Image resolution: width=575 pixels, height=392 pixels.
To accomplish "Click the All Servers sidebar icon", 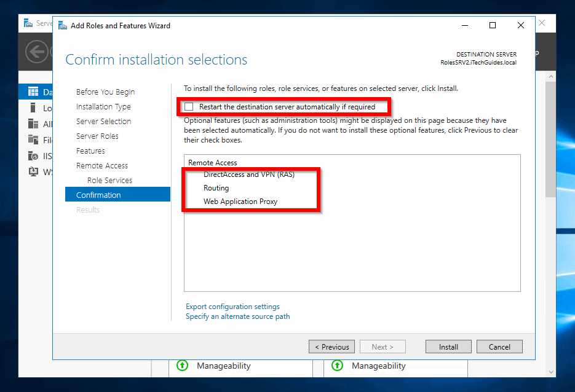I will click(33, 124).
